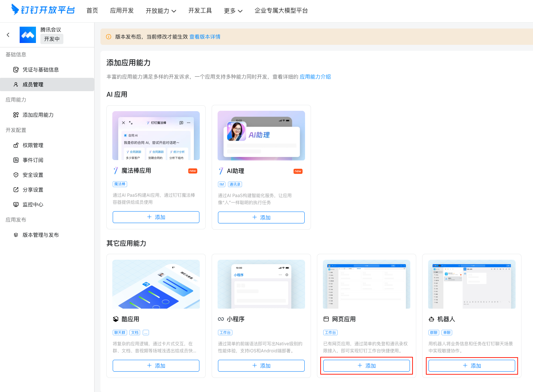Select 版本管理与发布 in the sidebar
Viewport: 533px width, 392px height.
pos(47,235)
